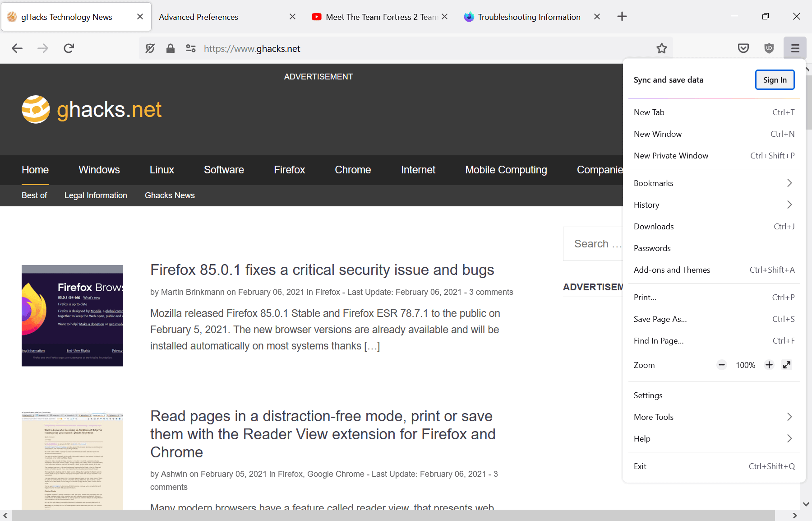Image resolution: width=812 pixels, height=521 pixels.
Task: Click the forward navigation arrow
Action: pos(43,48)
